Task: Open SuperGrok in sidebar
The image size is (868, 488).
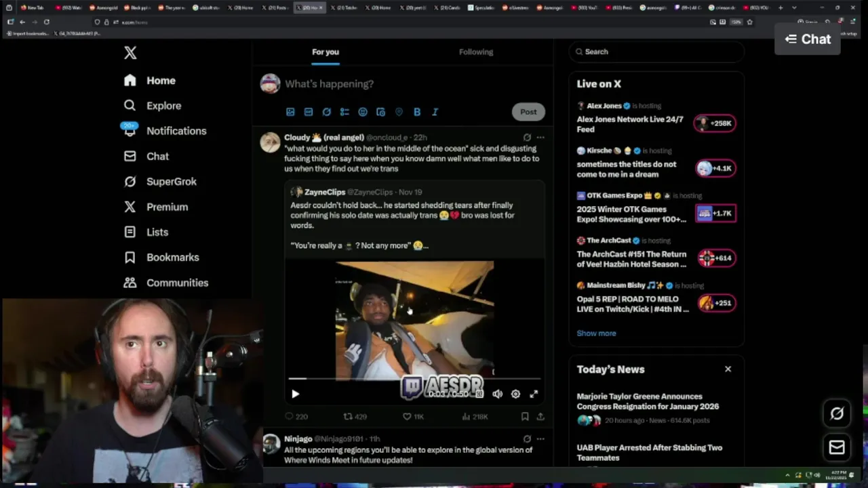Action: coord(160,182)
